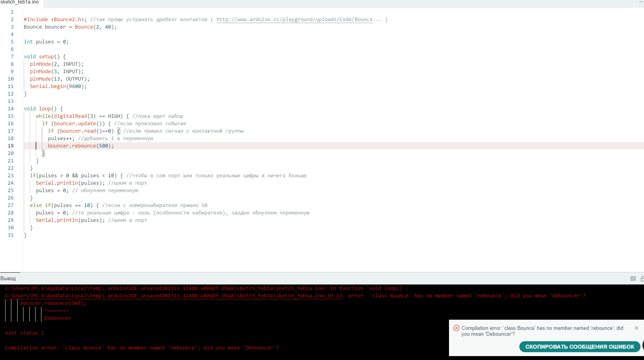Screen dimensions: 644x360
Task: Click the 'void setup() {' line
Action: click(45, 57)
